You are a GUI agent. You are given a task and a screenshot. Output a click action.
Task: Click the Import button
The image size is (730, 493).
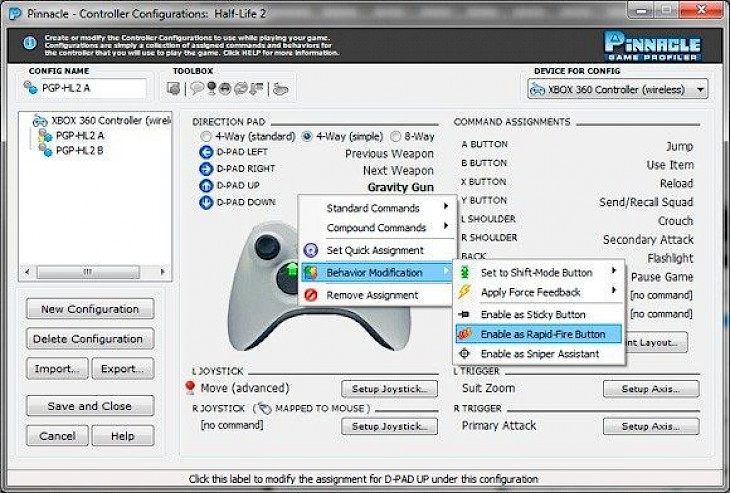[x=57, y=369]
